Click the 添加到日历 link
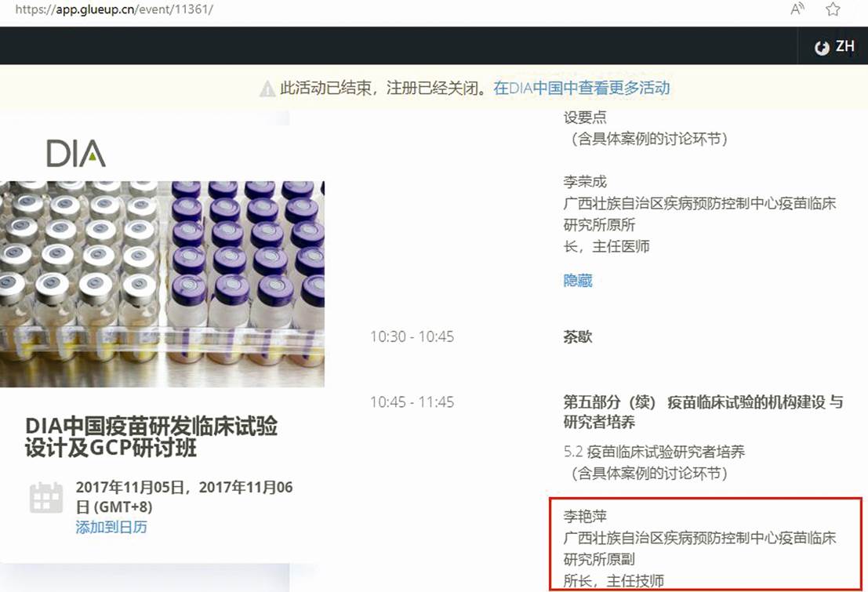868x592 pixels. click(111, 527)
